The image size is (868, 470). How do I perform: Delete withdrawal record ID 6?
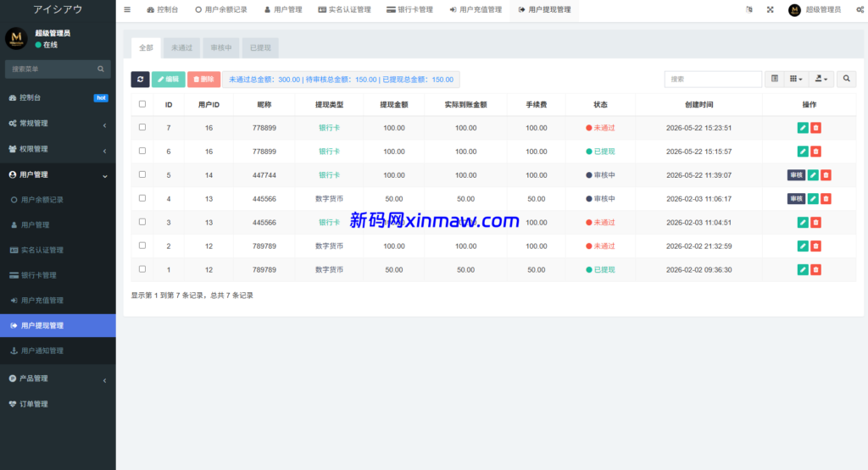coord(815,152)
